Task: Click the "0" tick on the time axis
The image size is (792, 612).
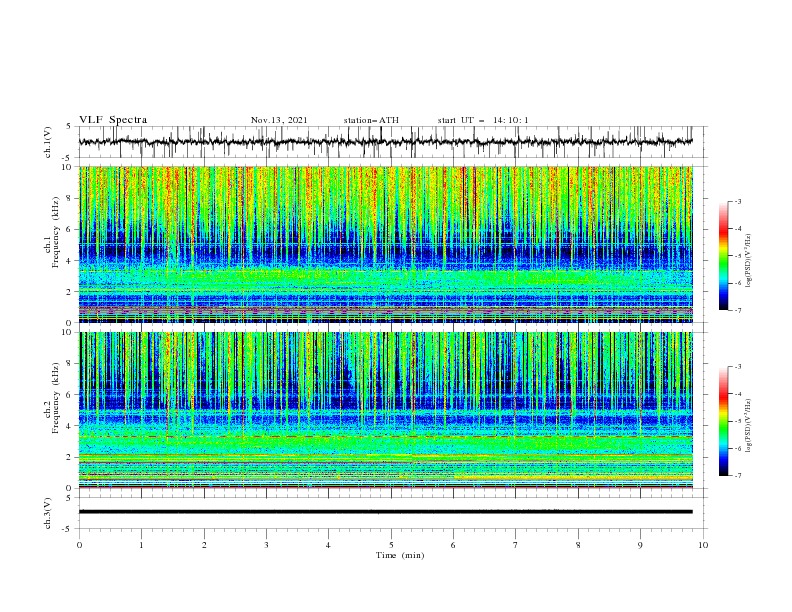Action: pos(79,545)
